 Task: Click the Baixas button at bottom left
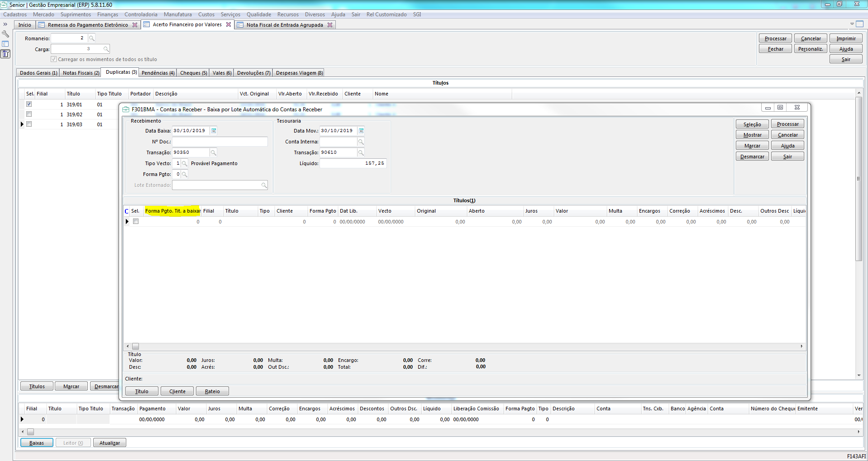37,443
